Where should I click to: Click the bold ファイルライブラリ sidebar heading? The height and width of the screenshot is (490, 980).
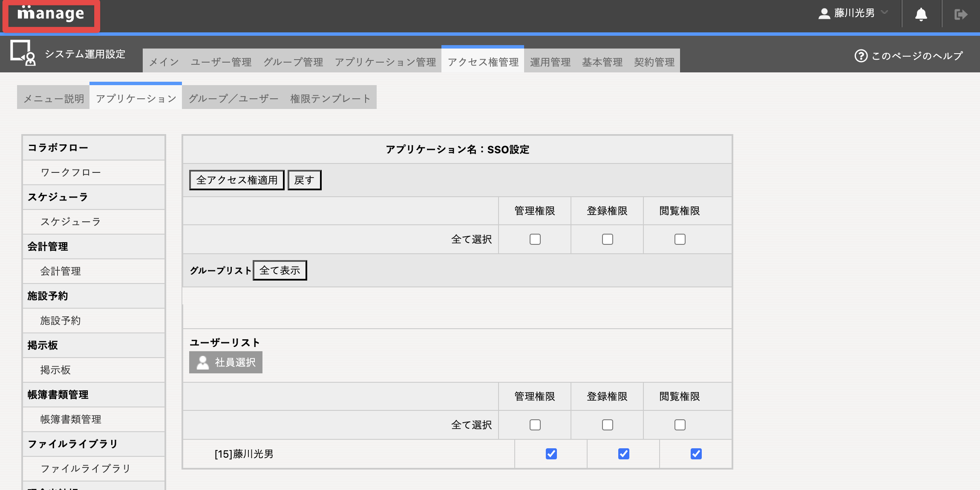tap(94, 444)
